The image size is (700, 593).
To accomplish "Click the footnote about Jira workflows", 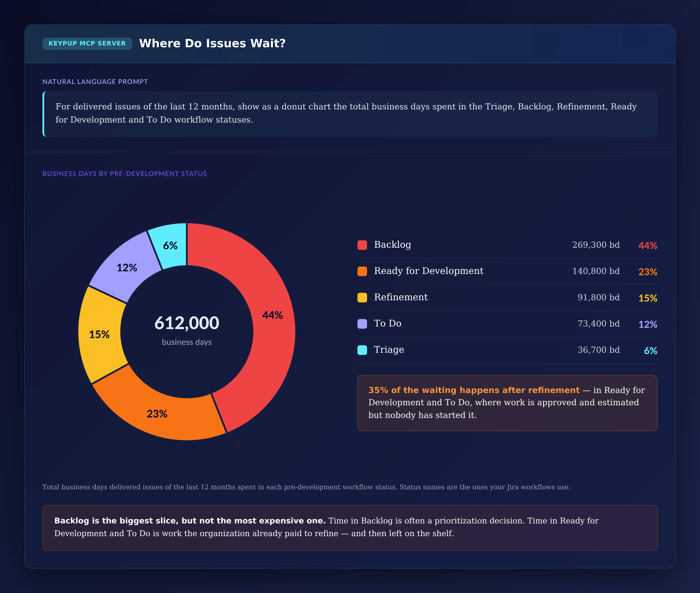I will [x=306, y=487].
